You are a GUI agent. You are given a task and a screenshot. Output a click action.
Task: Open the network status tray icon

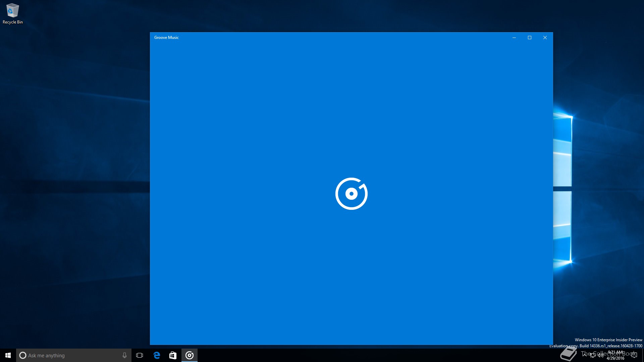point(593,355)
